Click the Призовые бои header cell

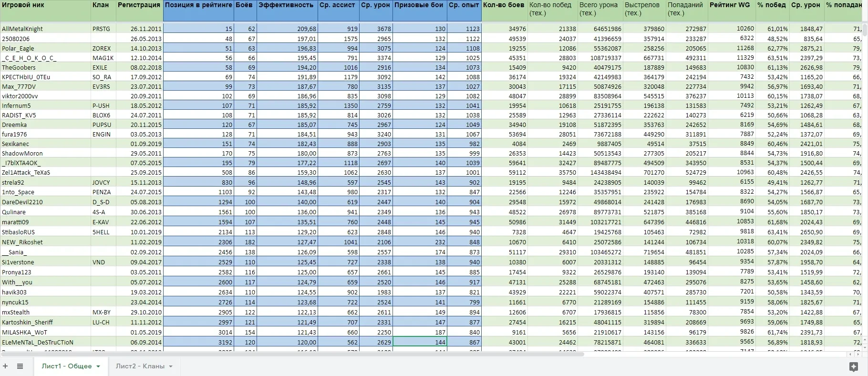pyautogui.click(x=420, y=10)
